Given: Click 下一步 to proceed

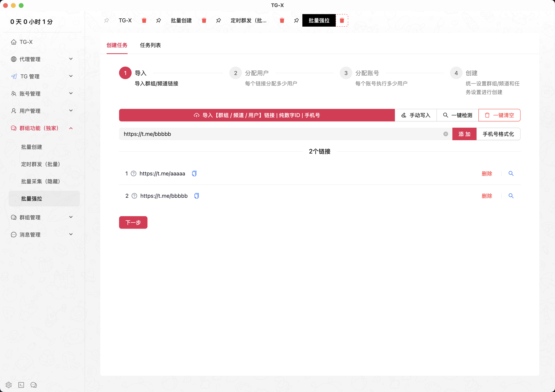Looking at the screenshot, I should [x=133, y=222].
